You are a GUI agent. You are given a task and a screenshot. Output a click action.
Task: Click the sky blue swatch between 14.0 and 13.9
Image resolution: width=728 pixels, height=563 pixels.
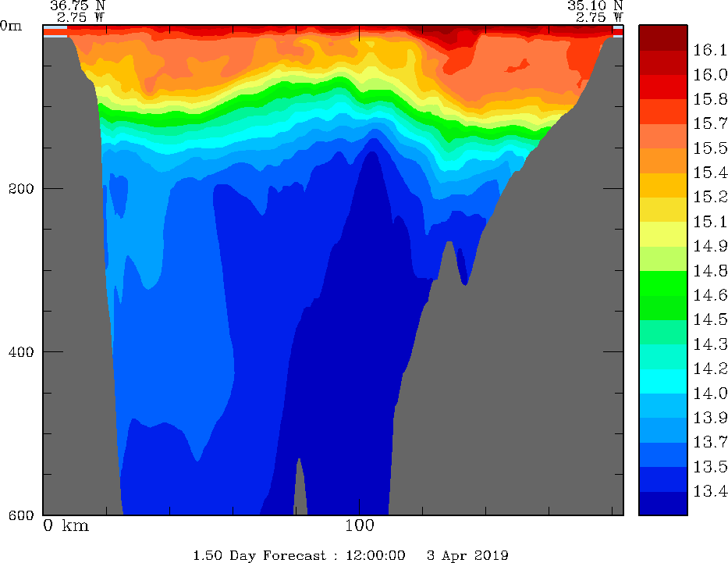tap(663, 406)
